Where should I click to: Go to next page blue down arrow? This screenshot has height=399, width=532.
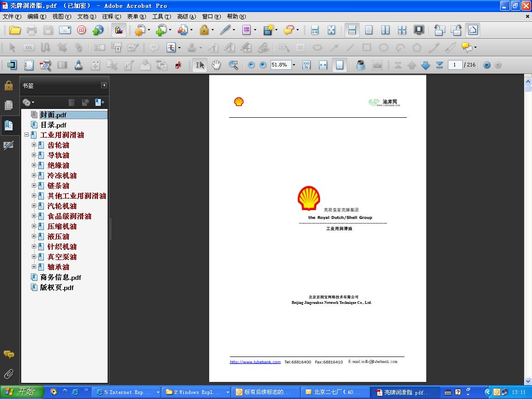(425, 65)
